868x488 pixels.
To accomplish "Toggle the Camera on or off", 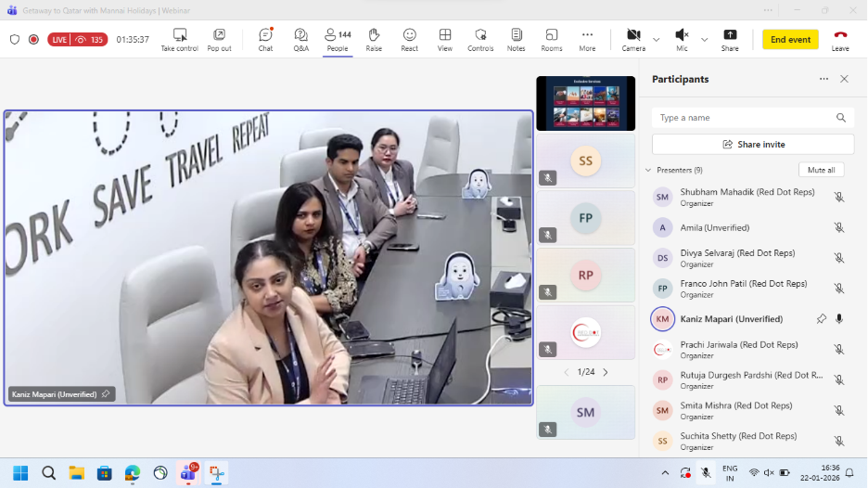I will click(x=633, y=39).
